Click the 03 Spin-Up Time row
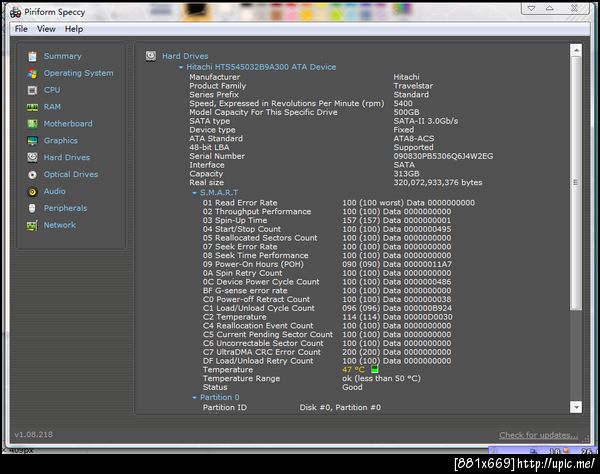The image size is (600, 474). (x=327, y=220)
